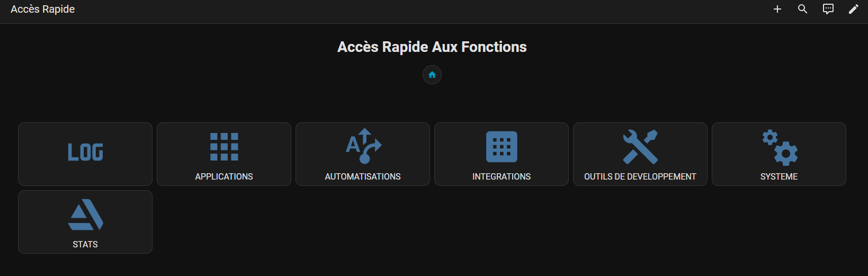Viewport: 868px width, 276px height.
Task: Open OUTILS DE DEVELOPPEMENT label
Action: click(x=640, y=176)
